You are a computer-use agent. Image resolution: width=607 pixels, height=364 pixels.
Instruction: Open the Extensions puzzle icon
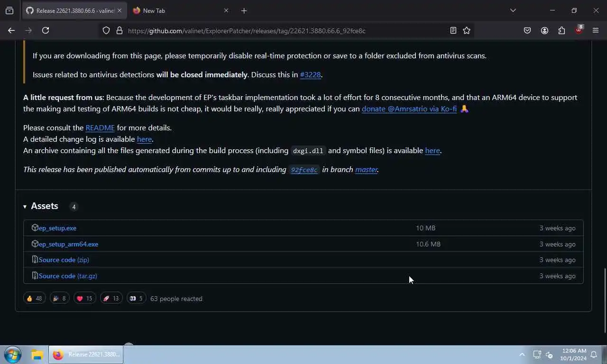click(x=561, y=30)
